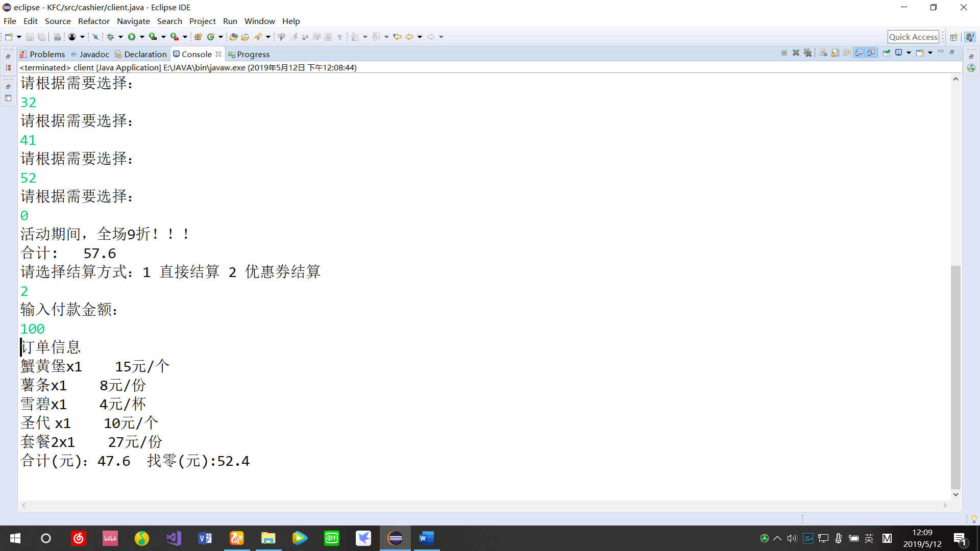Open the Source menu item
Image resolution: width=980 pixels, height=551 pixels.
point(57,21)
